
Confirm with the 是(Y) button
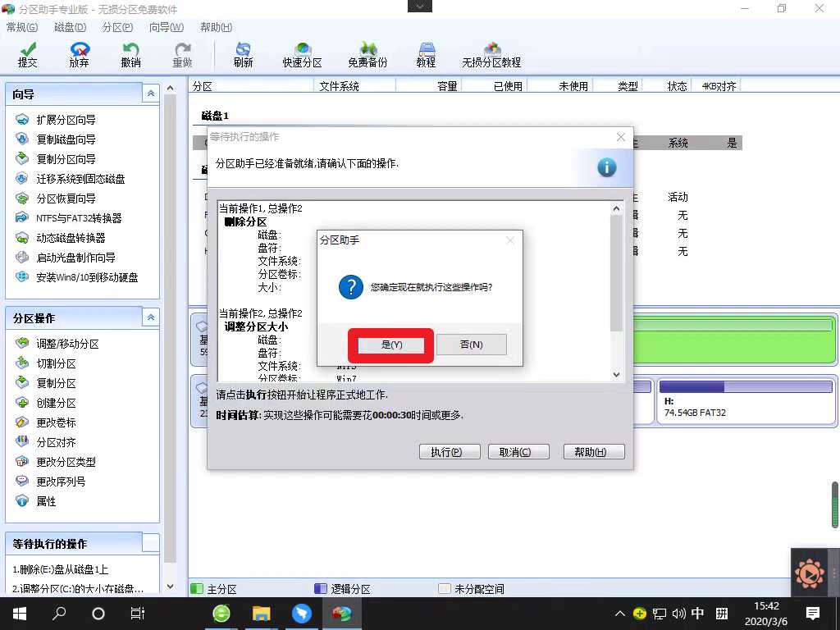point(391,345)
